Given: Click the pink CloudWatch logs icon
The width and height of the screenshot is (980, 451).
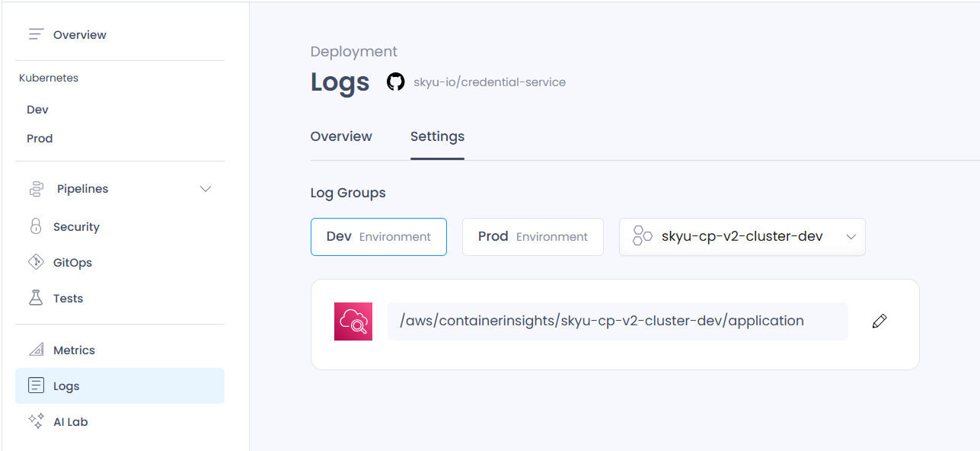Looking at the screenshot, I should coord(353,321).
